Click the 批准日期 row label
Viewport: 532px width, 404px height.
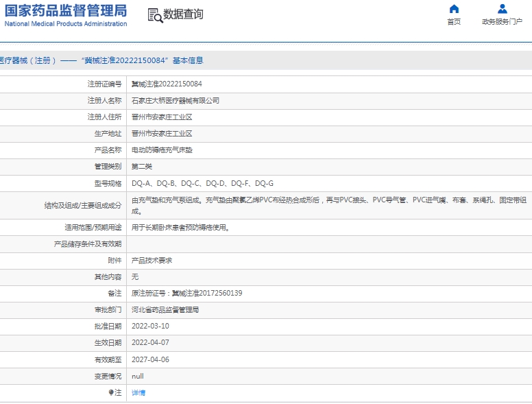pyautogui.click(x=108, y=326)
